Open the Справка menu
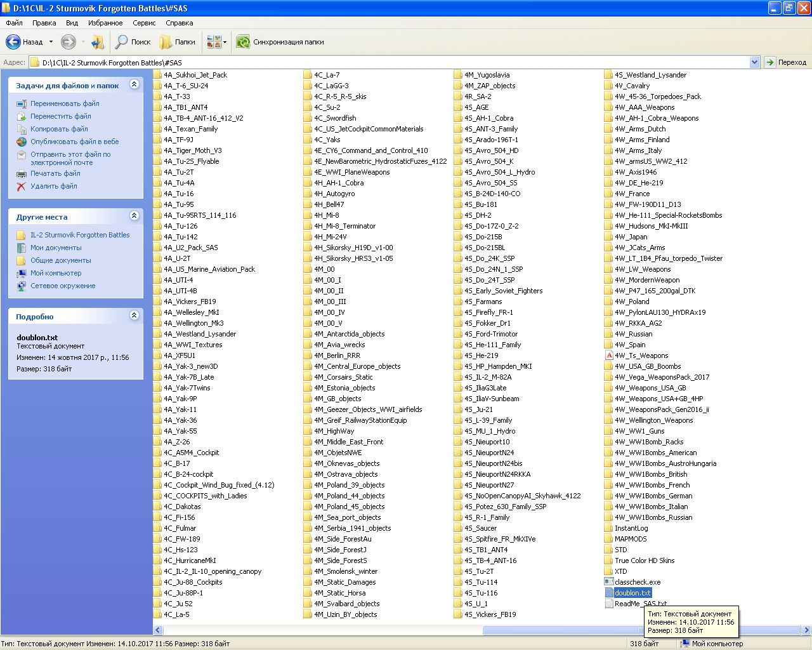 pyautogui.click(x=180, y=23)
